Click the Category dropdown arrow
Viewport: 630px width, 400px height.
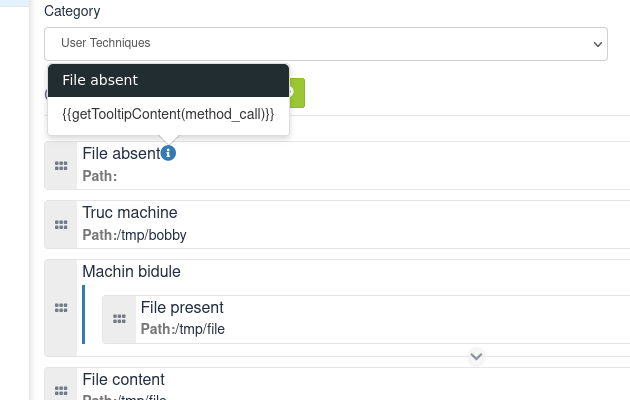point(598,44)
